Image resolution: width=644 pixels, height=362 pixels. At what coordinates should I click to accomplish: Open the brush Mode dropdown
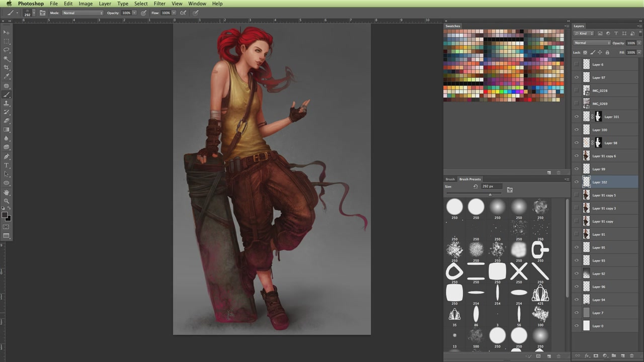[83, 13]
